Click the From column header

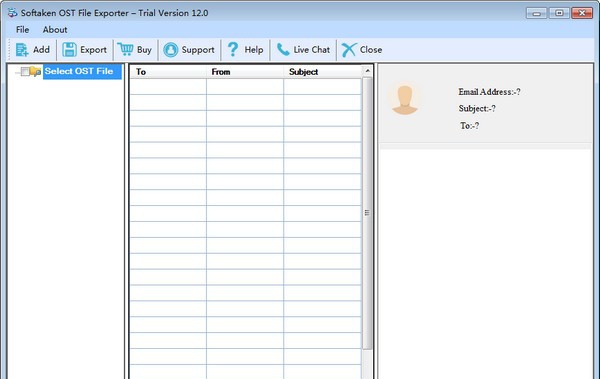point(245,72)
